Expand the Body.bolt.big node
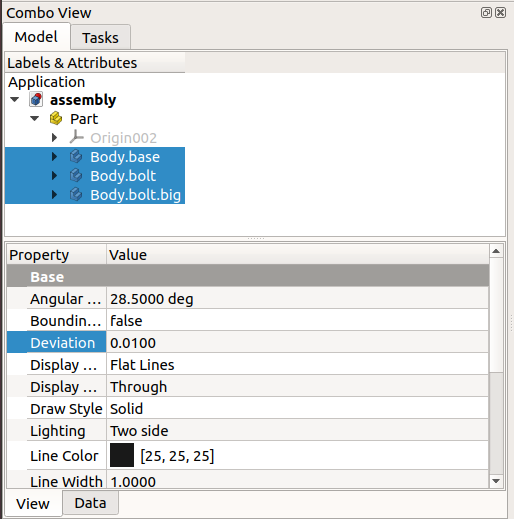Image resolution: width=514 pixels, height=519 pixels. [54, 194]
